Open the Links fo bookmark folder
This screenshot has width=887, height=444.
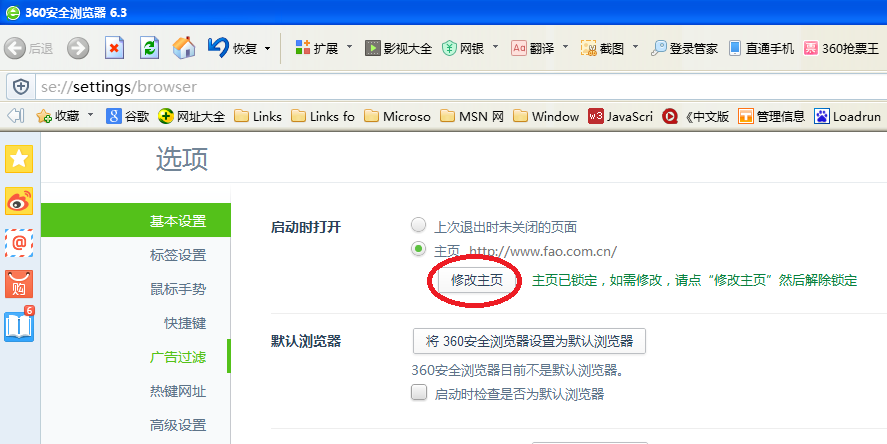323,117
